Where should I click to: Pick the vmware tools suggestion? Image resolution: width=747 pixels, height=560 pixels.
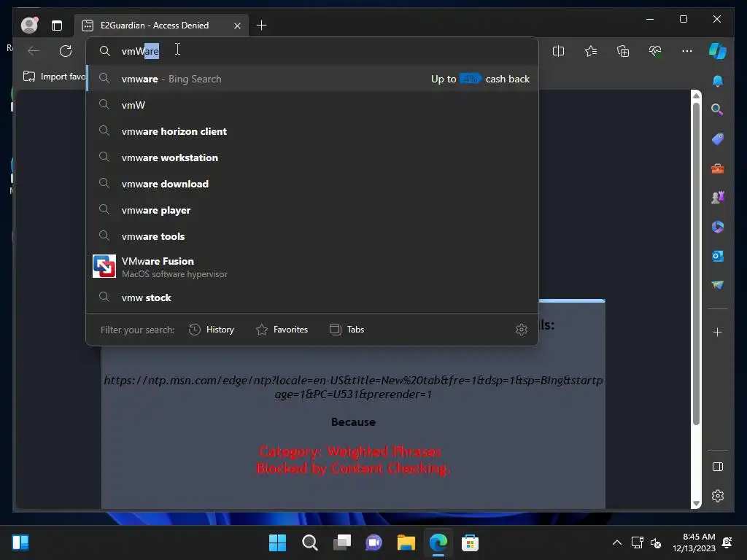pyautogui.click(x=312, y=236)
